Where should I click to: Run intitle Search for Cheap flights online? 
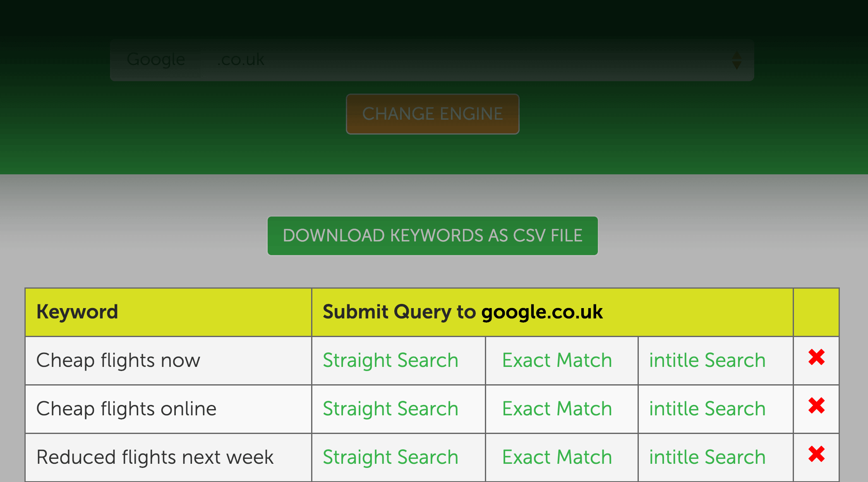[x=707, y=409]
